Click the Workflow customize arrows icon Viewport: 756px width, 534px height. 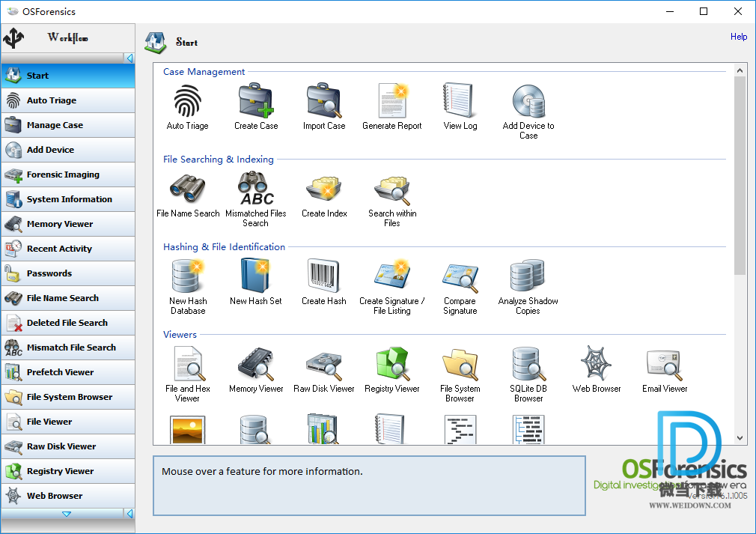pos(13,38)
